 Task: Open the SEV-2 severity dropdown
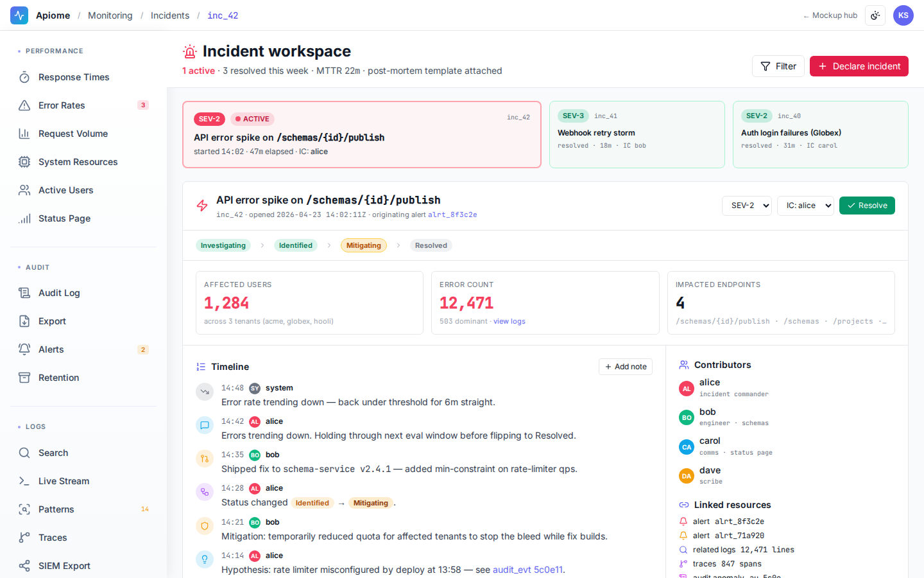coord(747,206)
